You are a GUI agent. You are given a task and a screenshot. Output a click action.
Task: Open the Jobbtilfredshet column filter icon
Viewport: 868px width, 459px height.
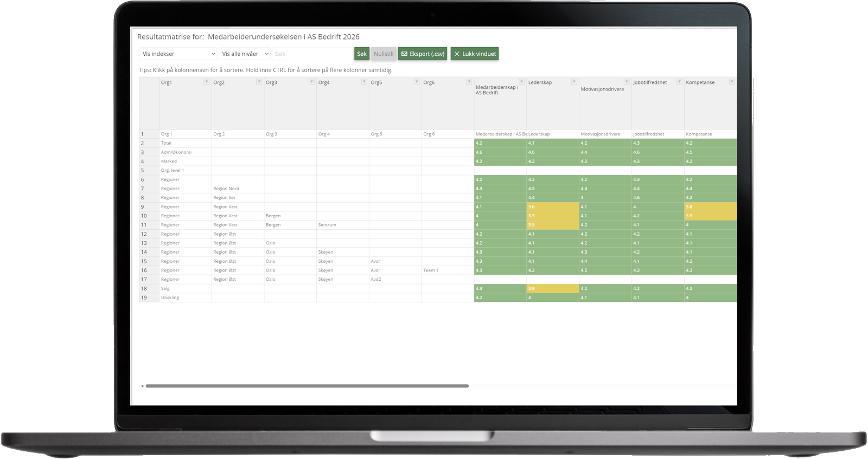pyautogui.click(x=679, y=82)
